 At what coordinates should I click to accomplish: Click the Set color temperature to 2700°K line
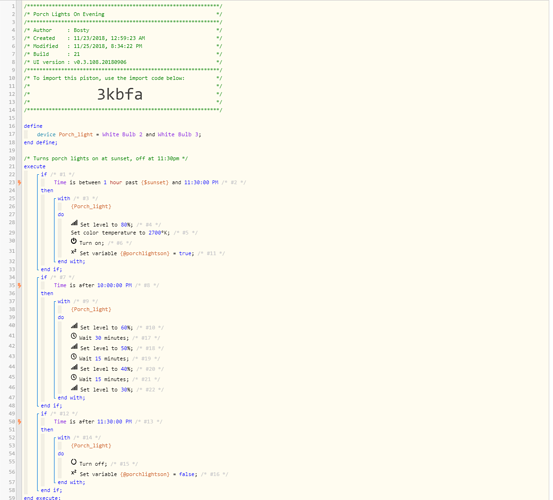pos(120,233)
